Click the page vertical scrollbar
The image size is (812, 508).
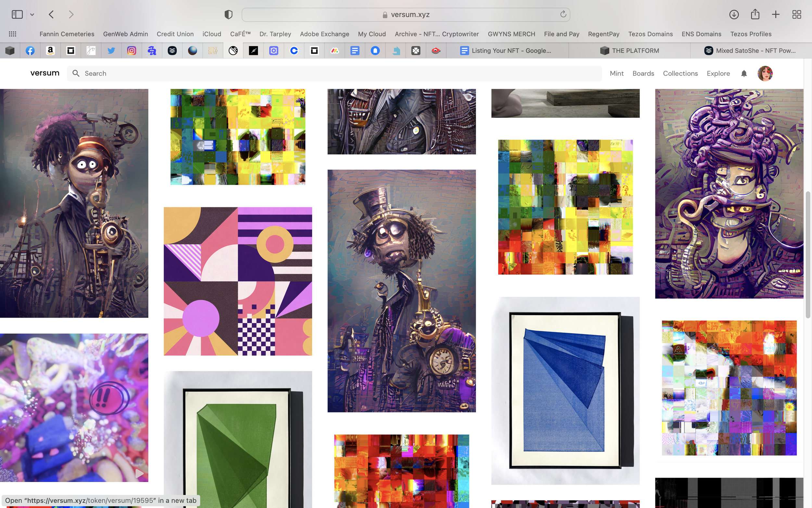(x=808, y=255)
